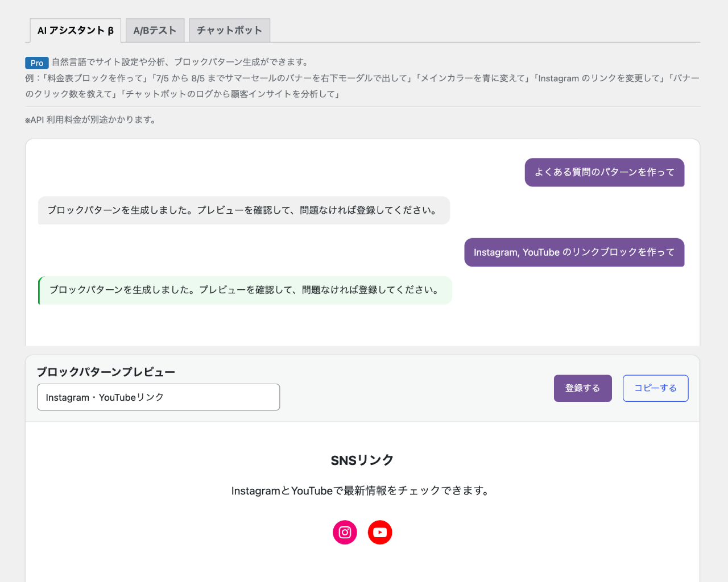Open the YouTube icon link
728x582 pixels.
[x=380, y=533]
